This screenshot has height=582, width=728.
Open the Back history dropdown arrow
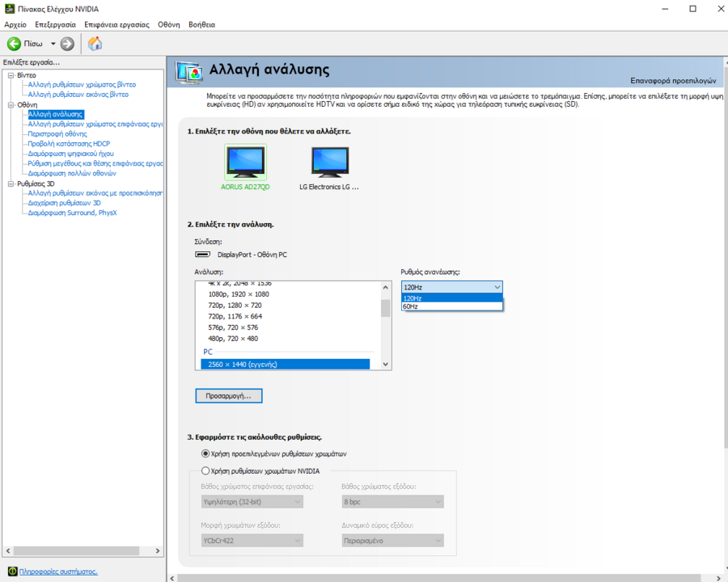[53, 44]
